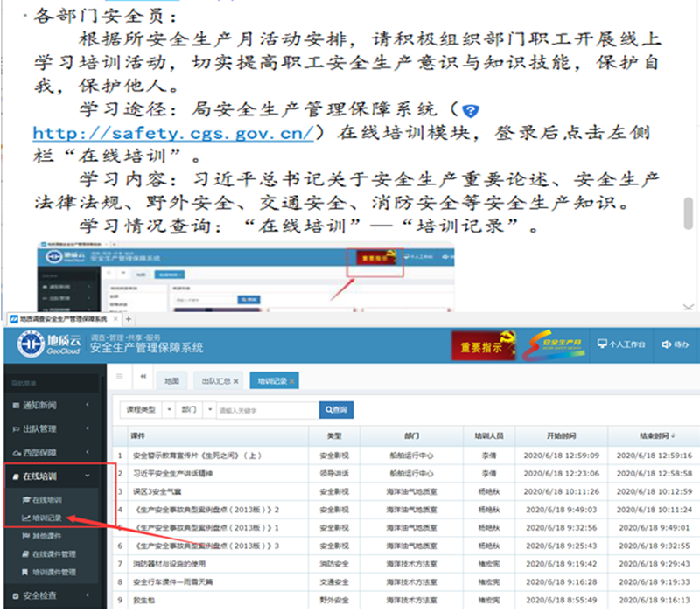Expand the 出队管理 sidebar menu
The width and height of the screenshot is (700, 612).
coord(56,429)
